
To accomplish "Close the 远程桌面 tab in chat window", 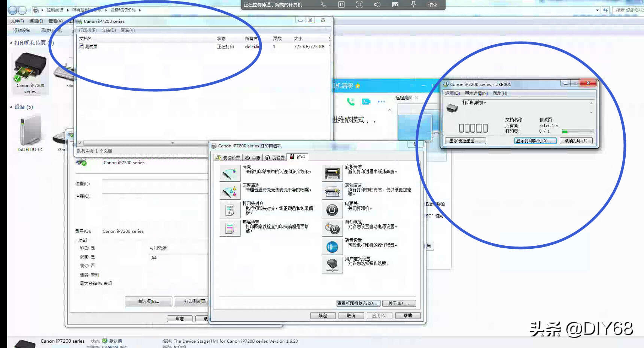I will coord(416,98).
